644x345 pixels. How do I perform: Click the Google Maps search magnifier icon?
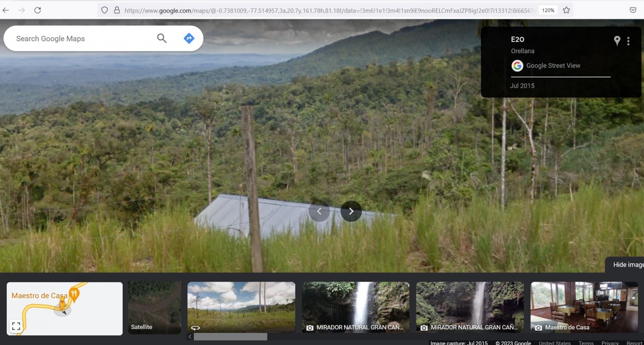162,38
